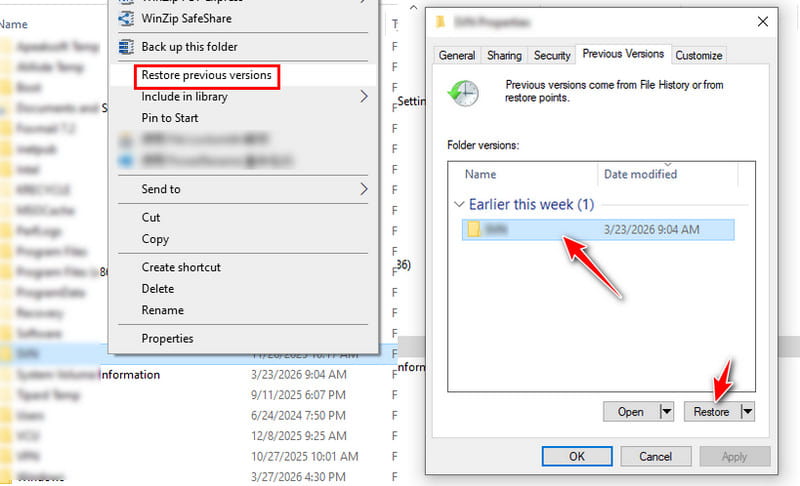Click OK in Properties dialog
800x486 pixels.
(x=577, y=456)
